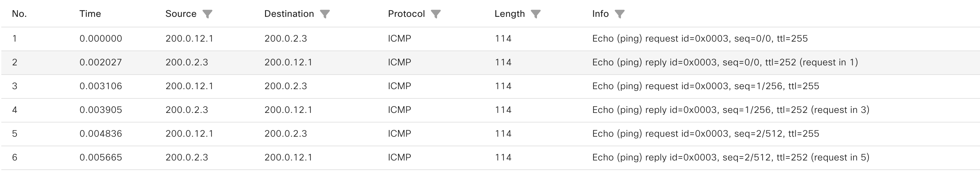The height and width of the screenshot is (173, 980).
Task: Select packet 2 echo reply row
Action: click(490, 63)
